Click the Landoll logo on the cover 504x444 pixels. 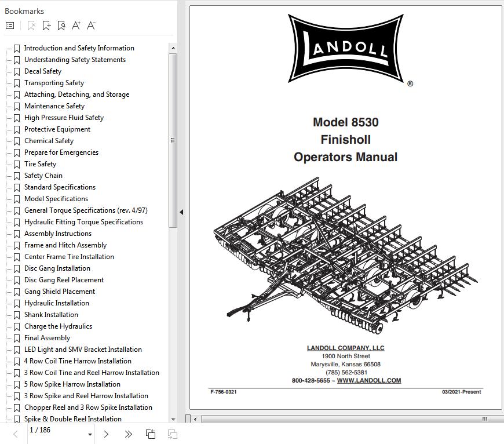(346, 48)
